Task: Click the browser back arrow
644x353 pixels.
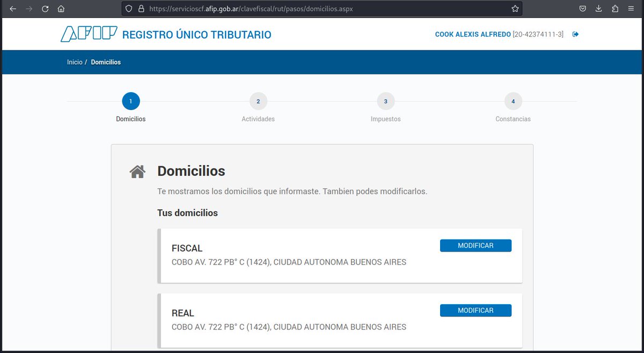Action: pyautogui.click(x=13, y=9)
